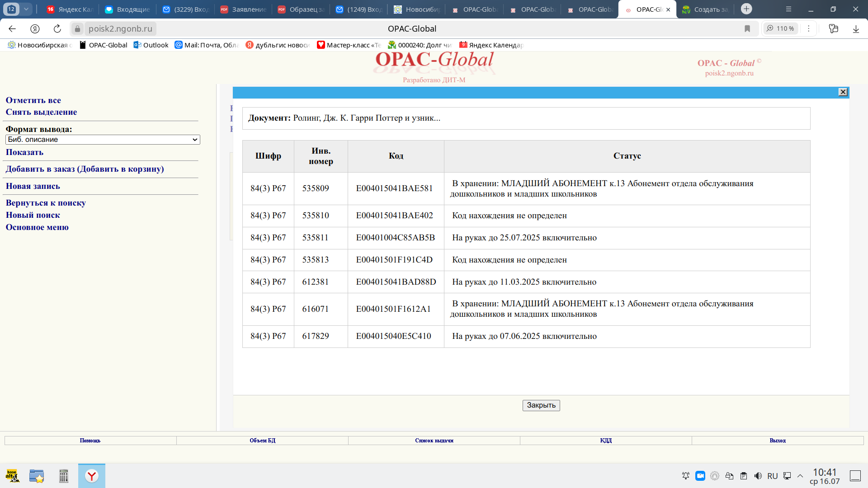Screen dimensions: 868x488
Task: Close the blue holdings dialog with X
Action: [843, 92]
